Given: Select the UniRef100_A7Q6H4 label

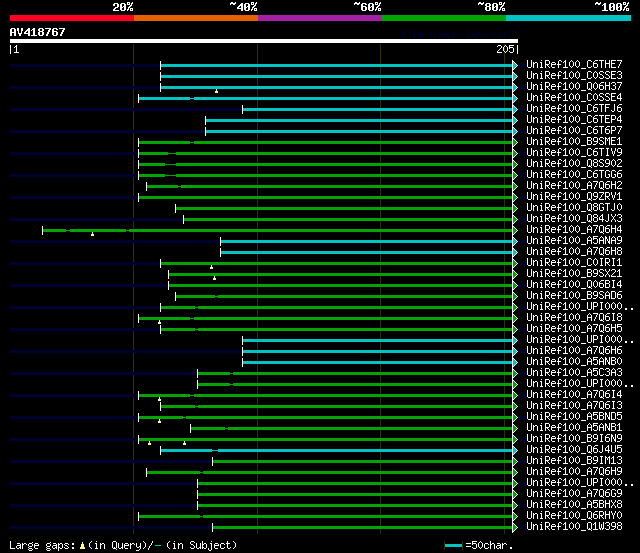Looking at the screenshot, I should pyautogui.click(x=574, y=230).
